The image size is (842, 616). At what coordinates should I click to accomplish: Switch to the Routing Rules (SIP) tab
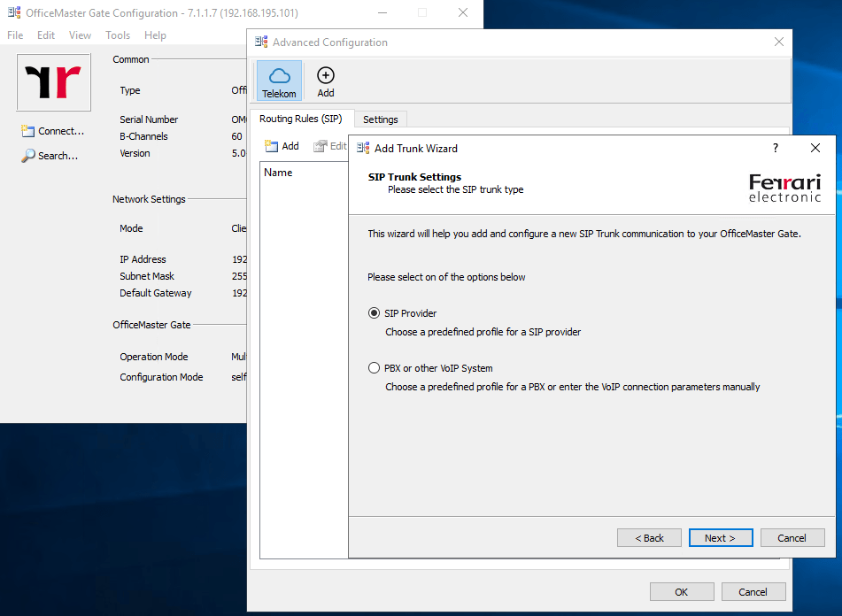click(x=301, y=119)
